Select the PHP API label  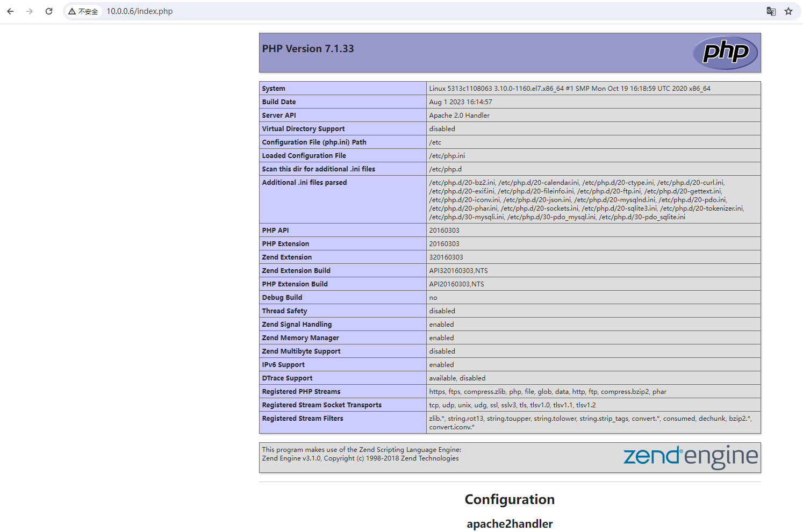point(276,231)
